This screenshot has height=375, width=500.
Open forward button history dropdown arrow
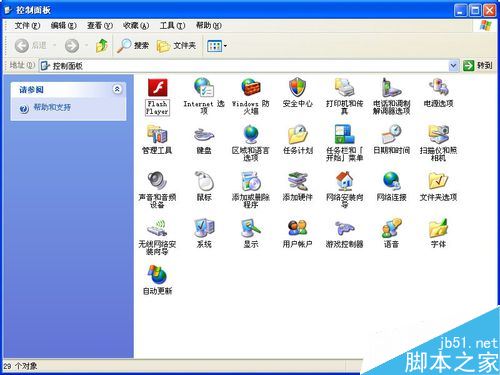[x=86, y=45]
